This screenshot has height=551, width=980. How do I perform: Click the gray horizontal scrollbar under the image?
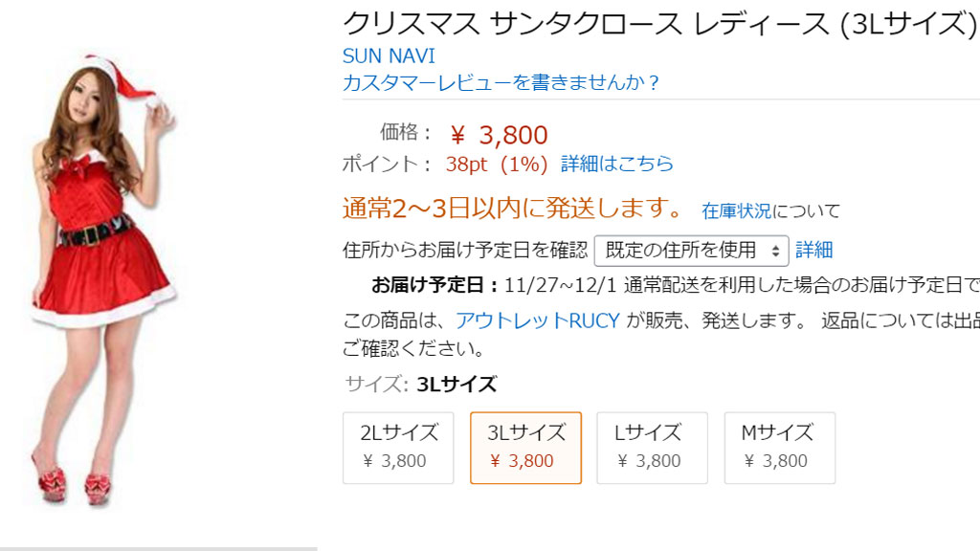[x=159, y=549]
